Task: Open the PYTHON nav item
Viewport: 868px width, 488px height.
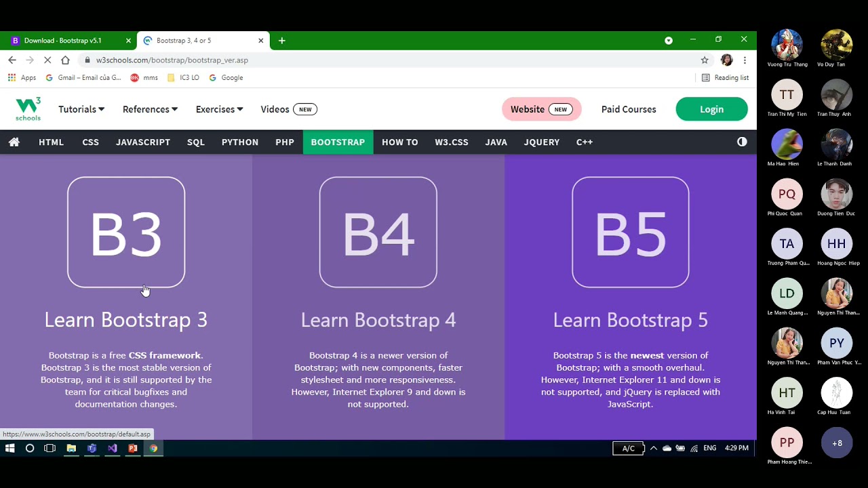Action: [240, 142]
